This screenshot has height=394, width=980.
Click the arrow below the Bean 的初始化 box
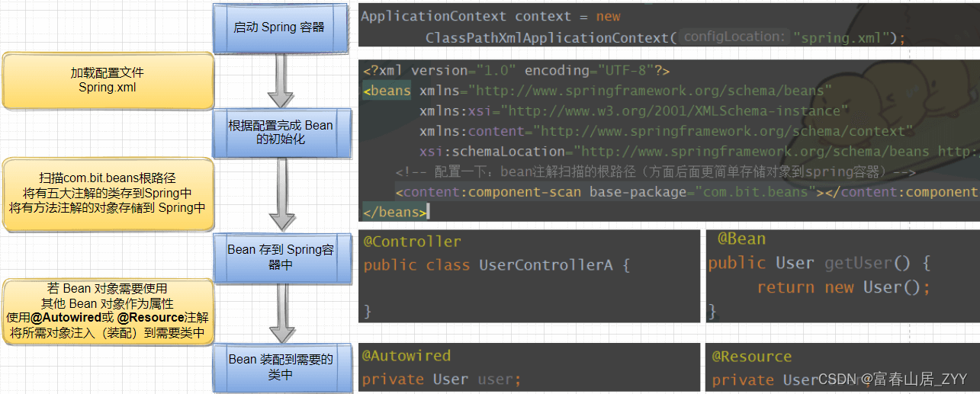pyautogui.click(x=280, y=193)
